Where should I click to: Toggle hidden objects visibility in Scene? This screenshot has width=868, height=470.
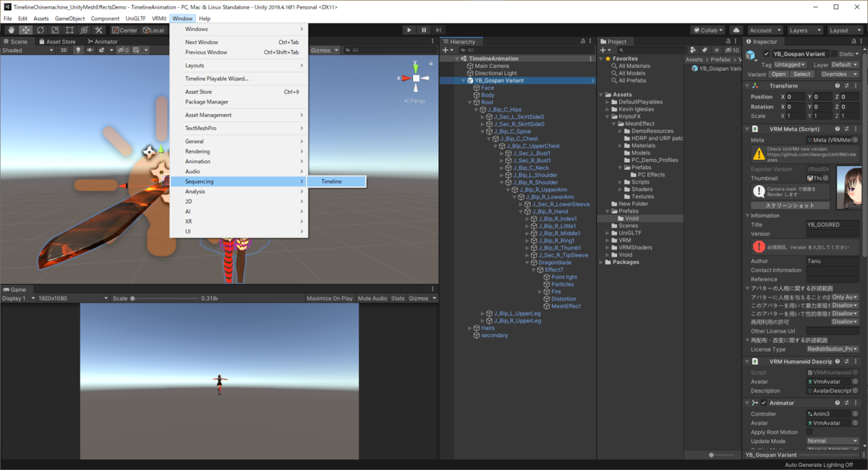tap(123, 50)
